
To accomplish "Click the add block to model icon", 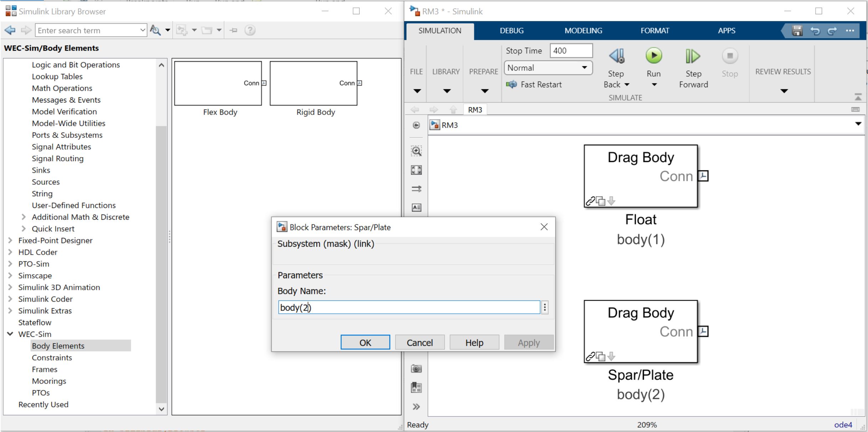I will [182, 30].
